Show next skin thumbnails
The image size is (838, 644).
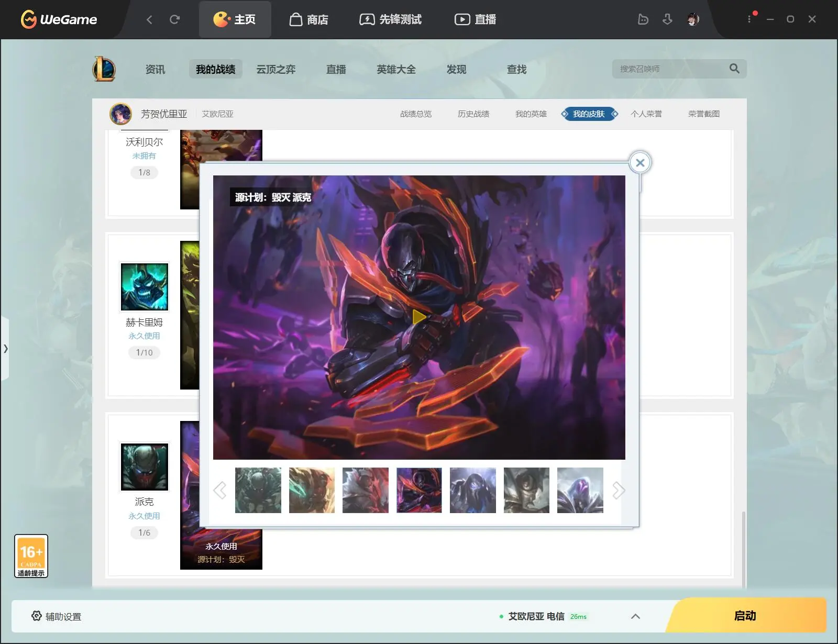point(619,491)
